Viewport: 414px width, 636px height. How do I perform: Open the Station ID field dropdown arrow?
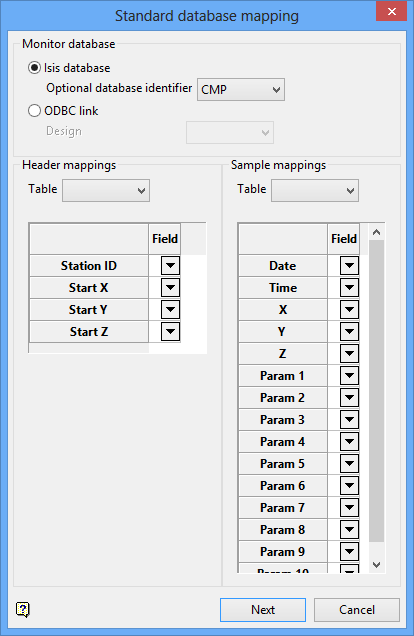coord(170,266)
